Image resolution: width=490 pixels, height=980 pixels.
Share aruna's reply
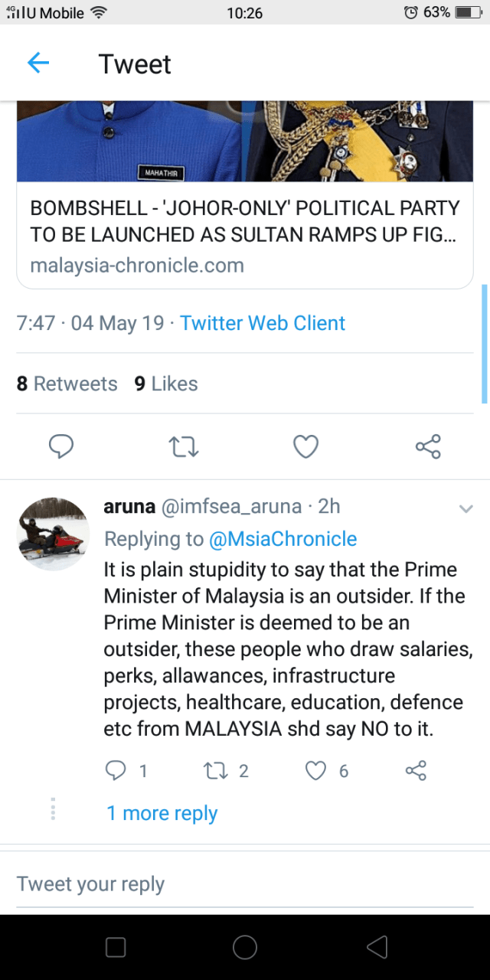pyautogui.click(x=415, y=770)
